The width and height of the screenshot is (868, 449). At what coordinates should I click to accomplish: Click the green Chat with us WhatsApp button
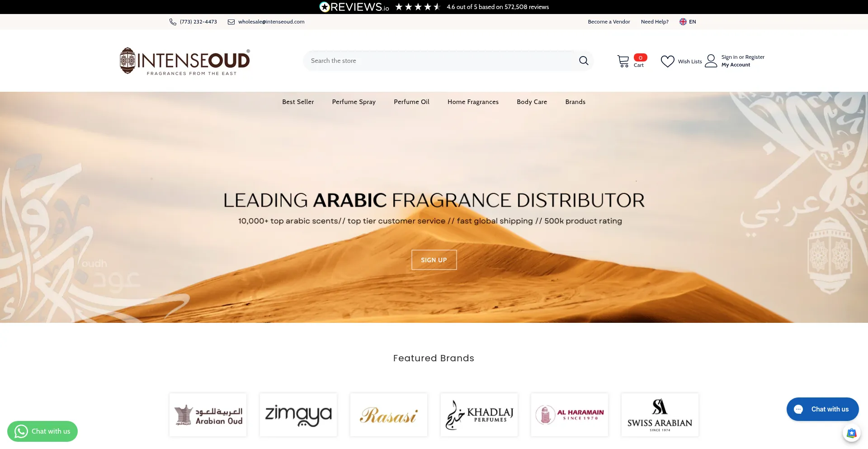click(x=42, y=431)
